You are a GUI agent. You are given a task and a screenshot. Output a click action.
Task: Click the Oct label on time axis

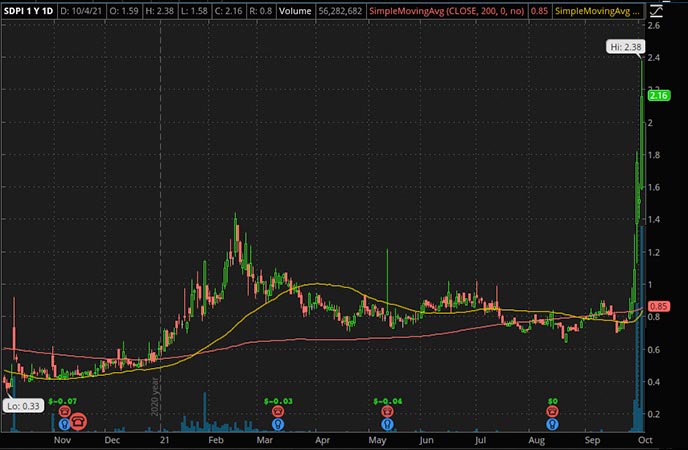point(645,440)
